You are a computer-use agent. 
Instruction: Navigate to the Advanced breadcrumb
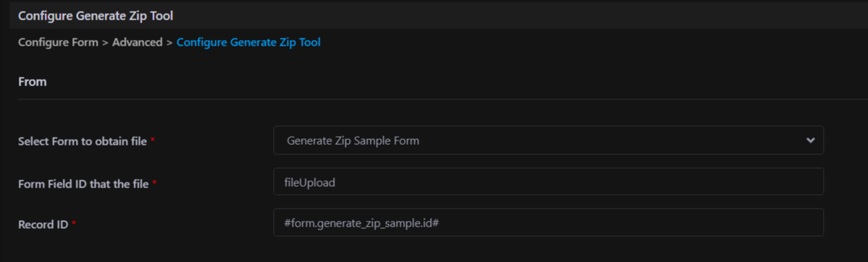(137, 42)
